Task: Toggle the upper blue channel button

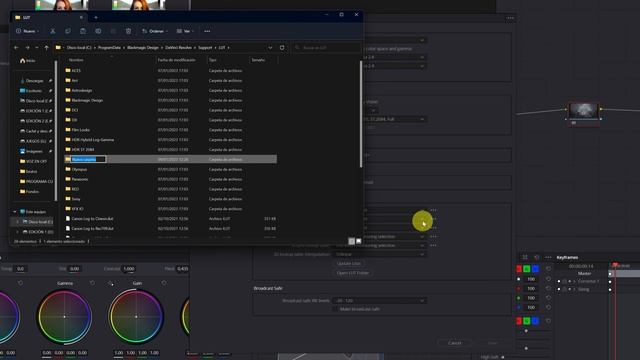Action: pyautogui.click(x=535, y=269)
